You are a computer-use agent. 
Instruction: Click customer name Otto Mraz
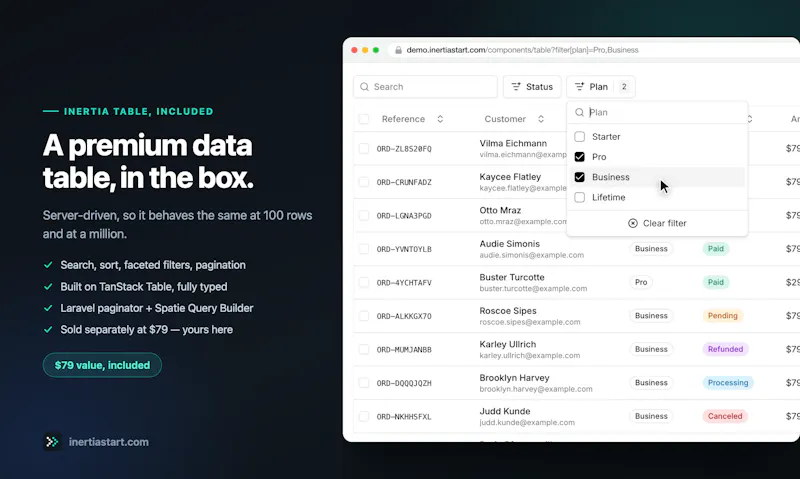coord(500,210)
